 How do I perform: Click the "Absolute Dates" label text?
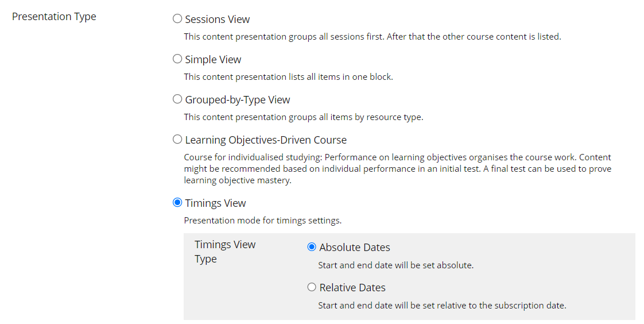coord(354,248)
